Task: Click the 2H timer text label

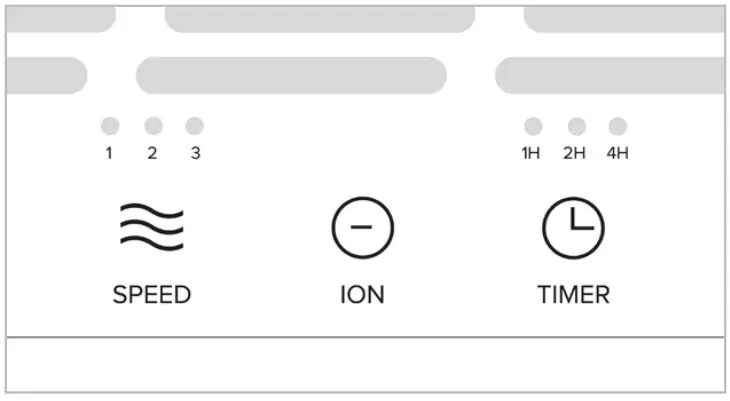Action: click(x=574, y=154)
